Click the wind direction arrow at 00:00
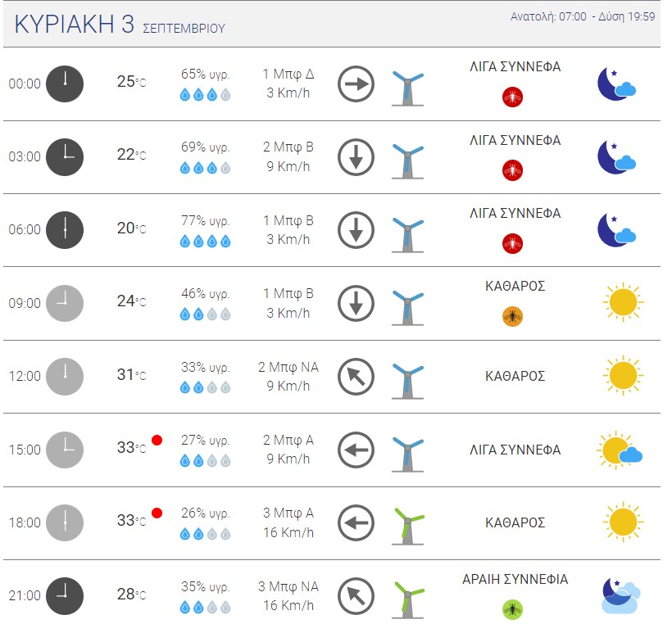672x624 pixels. click(356, 84)
